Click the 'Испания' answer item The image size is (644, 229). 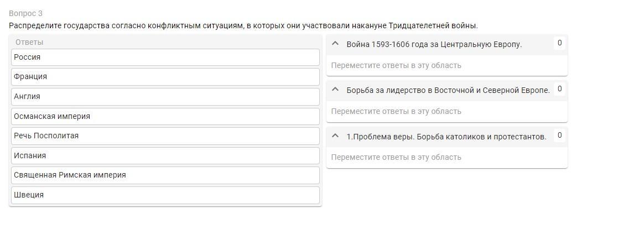[x=165, y=155]
